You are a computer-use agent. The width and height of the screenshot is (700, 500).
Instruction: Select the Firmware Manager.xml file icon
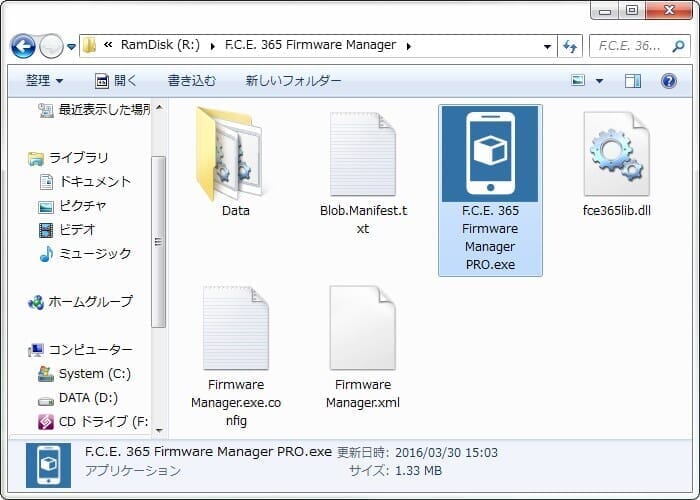click(x=362, y=328)
